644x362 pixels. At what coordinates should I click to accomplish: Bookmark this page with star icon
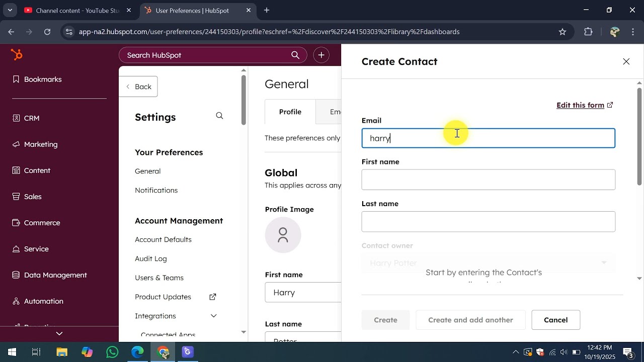(x=562, y=32)
